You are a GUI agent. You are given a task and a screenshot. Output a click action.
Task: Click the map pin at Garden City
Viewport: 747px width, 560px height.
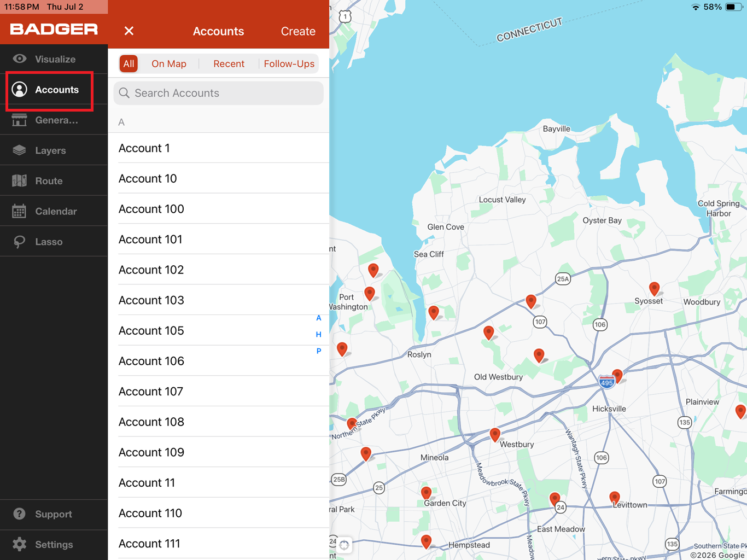[427, 493]
